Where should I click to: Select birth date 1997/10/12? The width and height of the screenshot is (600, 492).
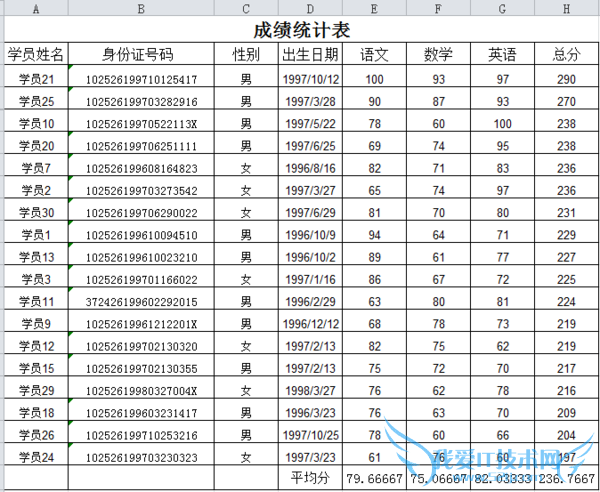[x=310, y=76]
